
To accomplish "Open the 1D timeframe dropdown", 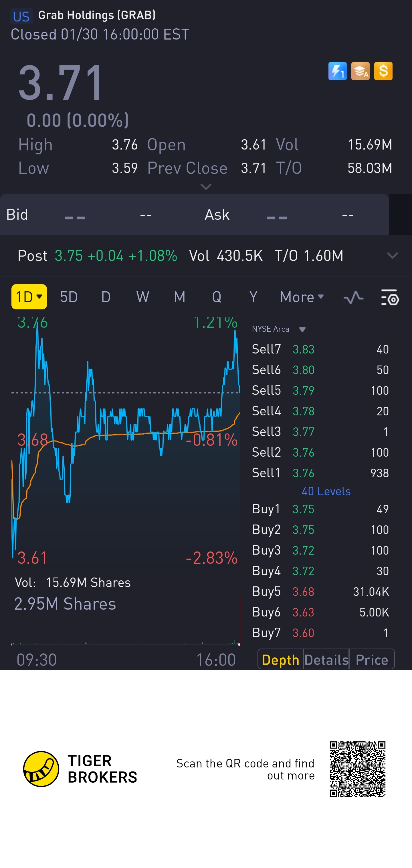I will pos(29,297).
